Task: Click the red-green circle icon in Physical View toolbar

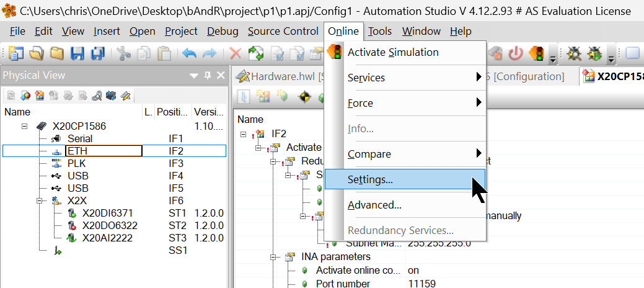Action: pos(25,96)
